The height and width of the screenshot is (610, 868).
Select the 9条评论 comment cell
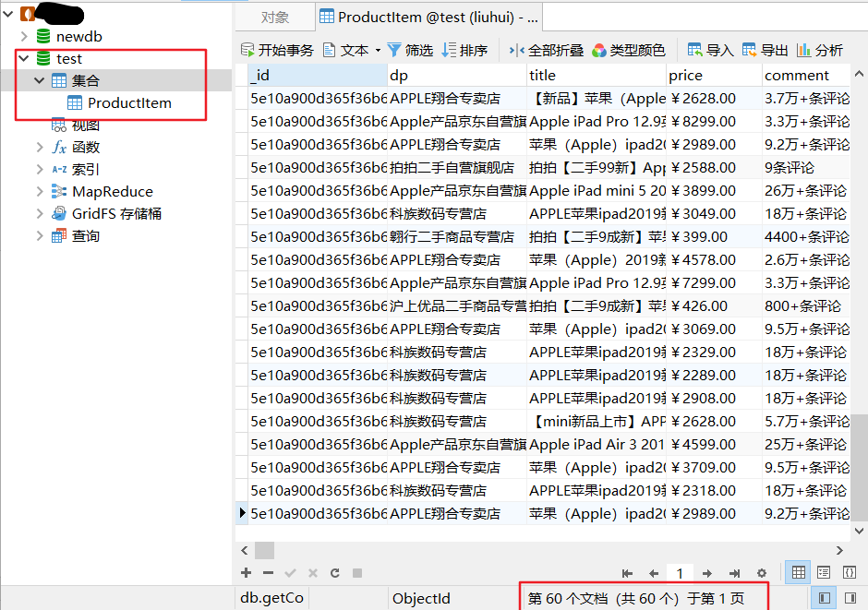point(806,168)
